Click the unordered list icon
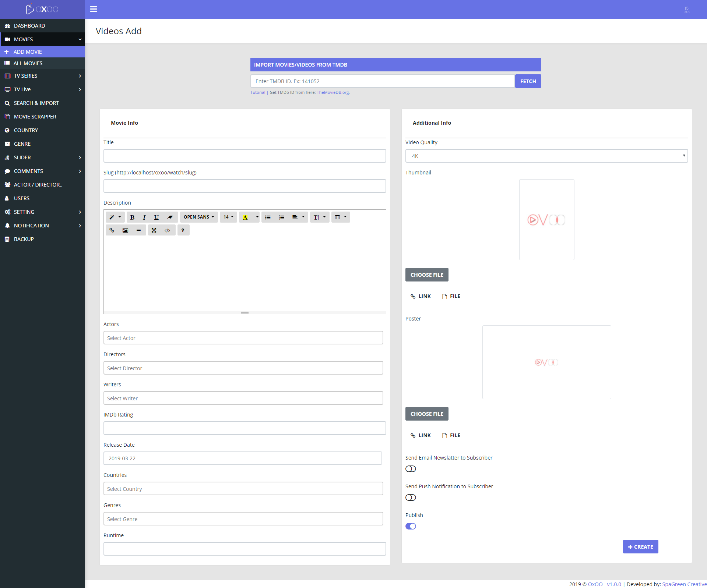The height and width of the screenshot is (588, 707). point(268,217)
